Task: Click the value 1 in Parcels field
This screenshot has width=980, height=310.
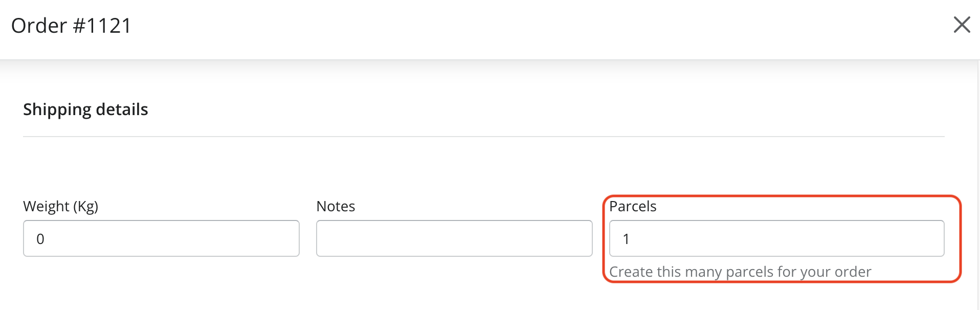Action: (x=626, y=239)
